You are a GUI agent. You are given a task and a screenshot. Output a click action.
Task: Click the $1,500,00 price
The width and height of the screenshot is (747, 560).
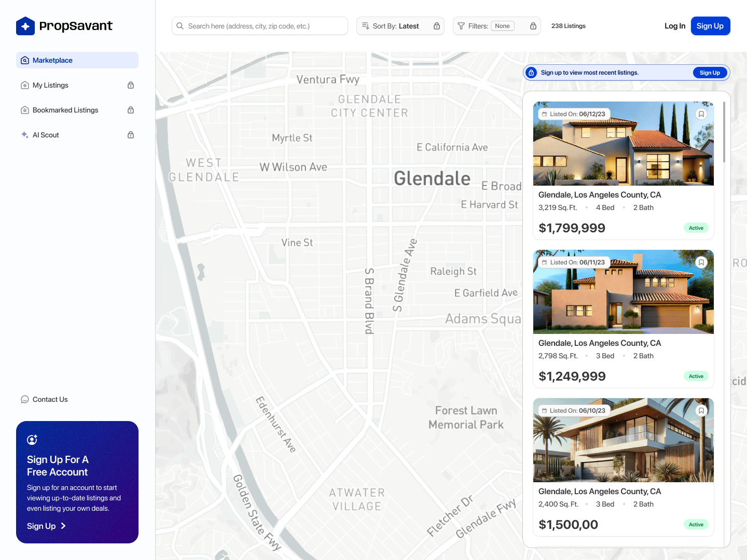569,525
